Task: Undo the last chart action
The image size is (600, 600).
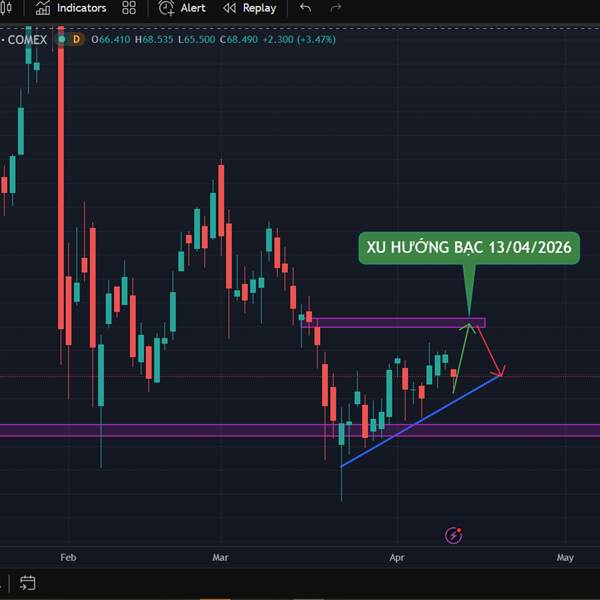Action: pyautogui.click(x=305, y=8)
